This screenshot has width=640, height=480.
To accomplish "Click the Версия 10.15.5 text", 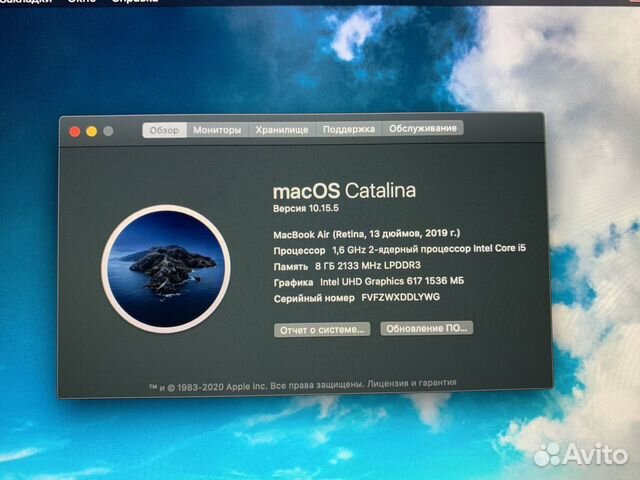I will point(306,208).
